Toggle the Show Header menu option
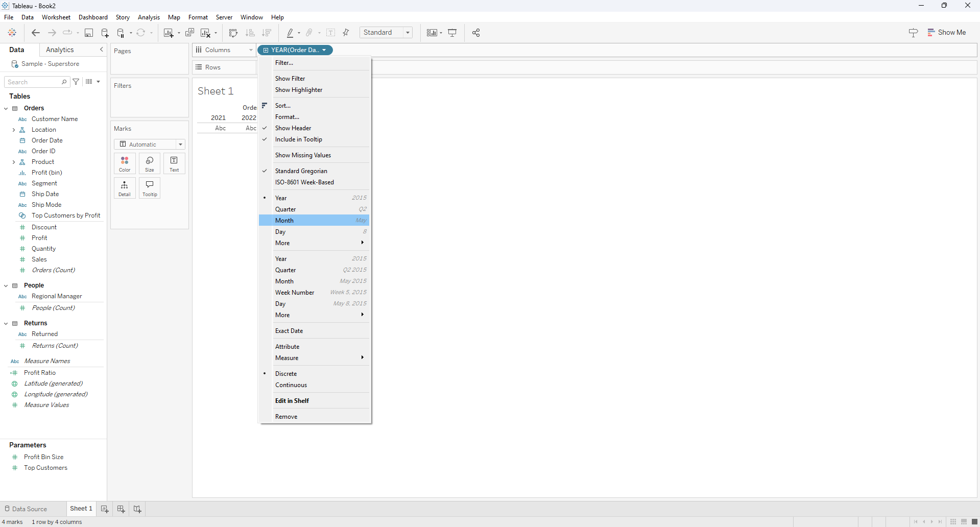 coord(314,128)
